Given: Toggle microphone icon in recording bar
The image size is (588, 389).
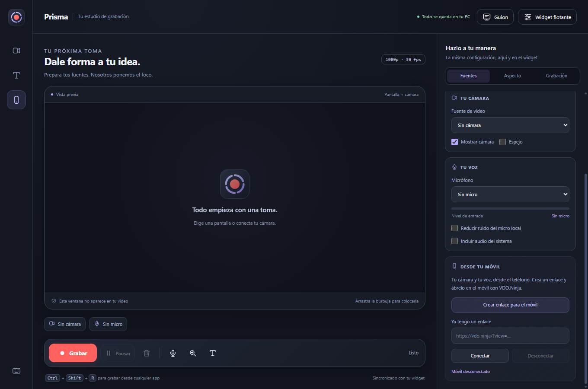Looking at the screenshot, I should [173, 353].
